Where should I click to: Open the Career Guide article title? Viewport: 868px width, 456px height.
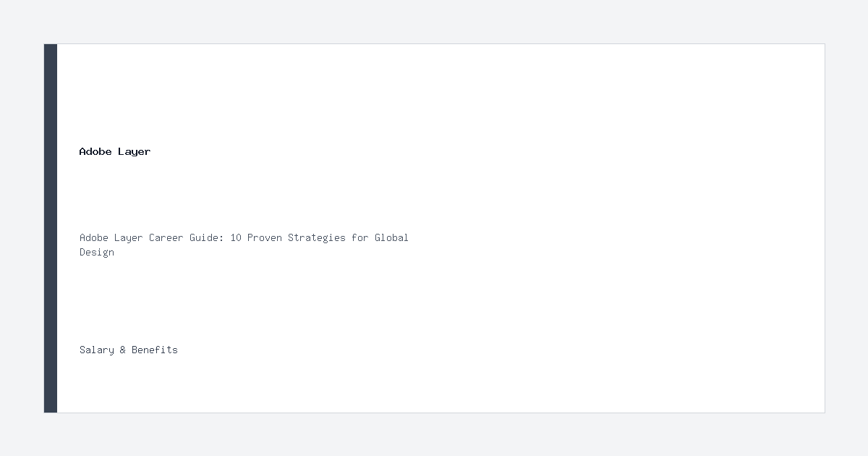pyautogui.click(x=244, y=245)
